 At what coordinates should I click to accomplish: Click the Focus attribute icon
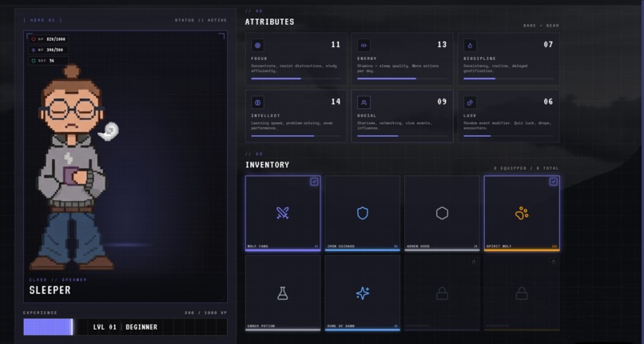(257, 46)
